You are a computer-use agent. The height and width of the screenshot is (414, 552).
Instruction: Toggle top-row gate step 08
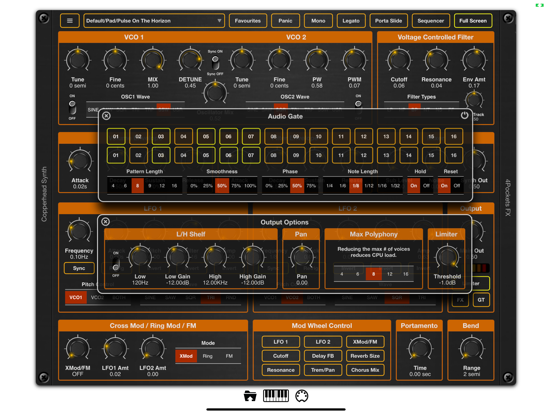tap(274, 136)
